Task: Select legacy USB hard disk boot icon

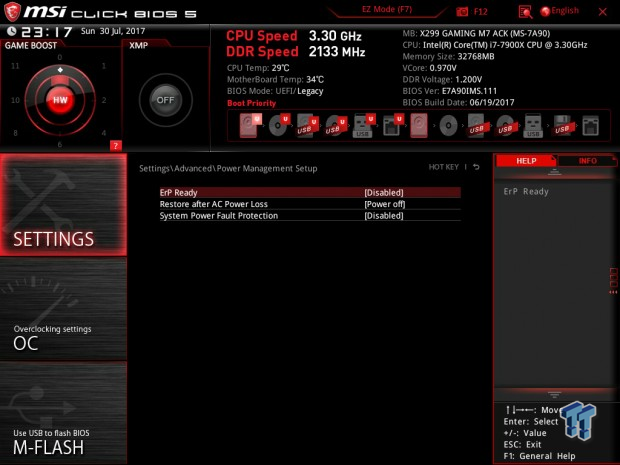Action: (x=476, y=125)
